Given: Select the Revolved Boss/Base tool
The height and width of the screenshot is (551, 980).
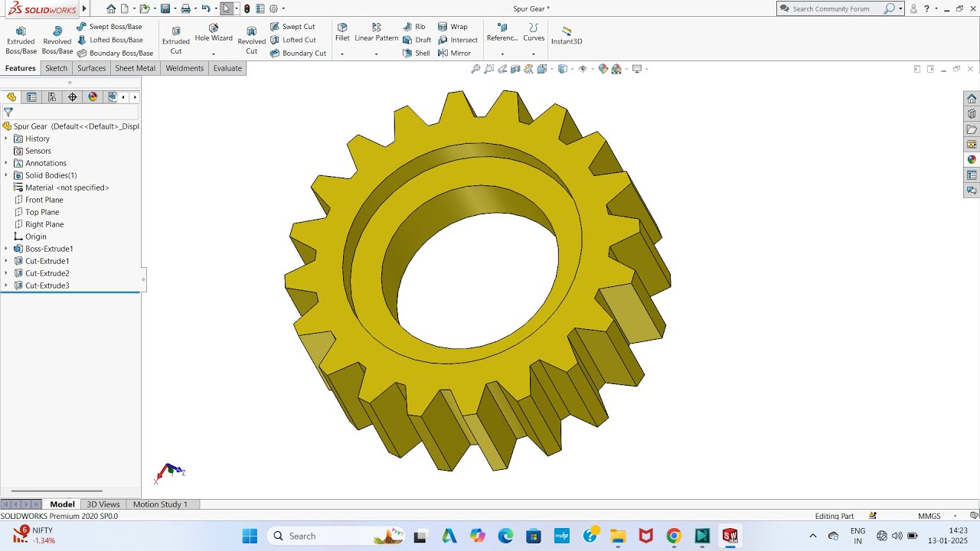Looking at the screenshot, I should click(57, 40).
